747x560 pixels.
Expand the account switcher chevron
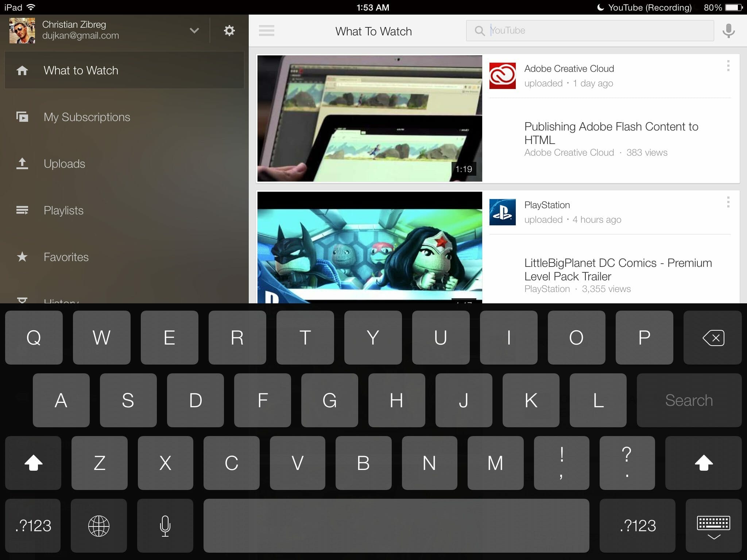(194, 31)
